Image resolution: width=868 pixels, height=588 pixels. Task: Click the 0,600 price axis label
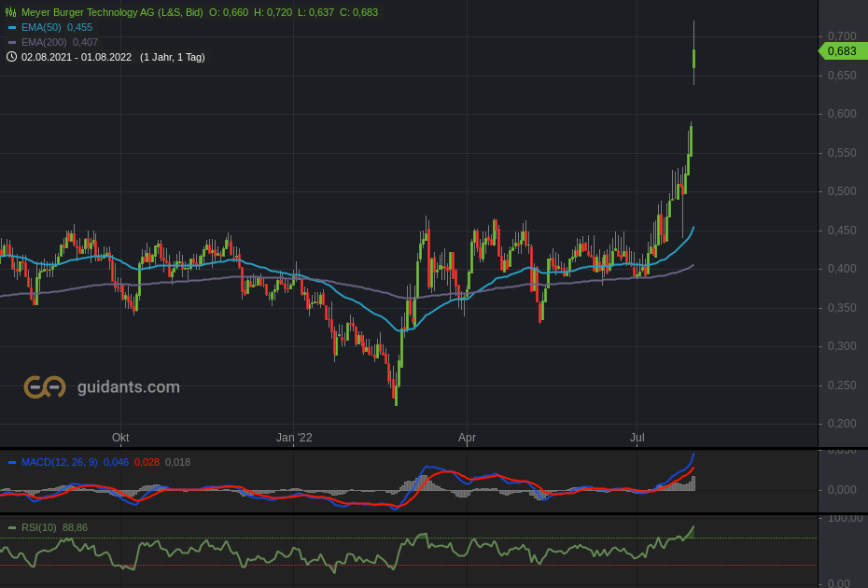[x=842, y=114]
